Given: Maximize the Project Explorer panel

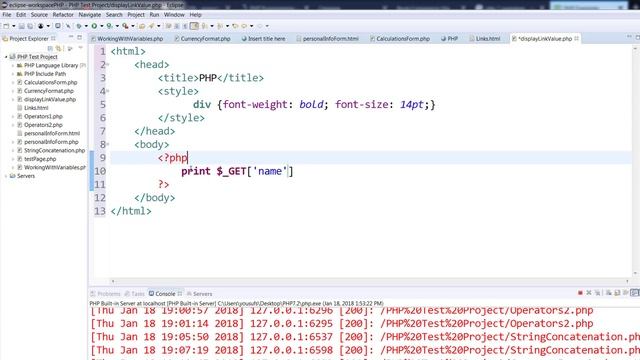Looking at the screenshot, I should click(80, 38).
